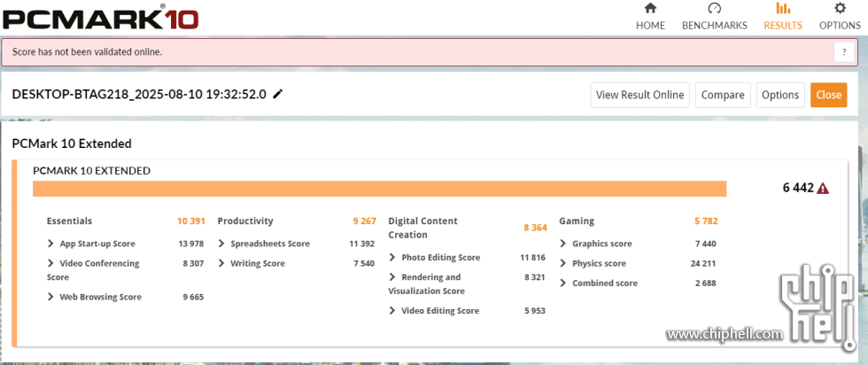This screenshot has height=365, width=868.
Task: Click the orange PCMark 10 Extended score bar
Action: tap(379, 189)
